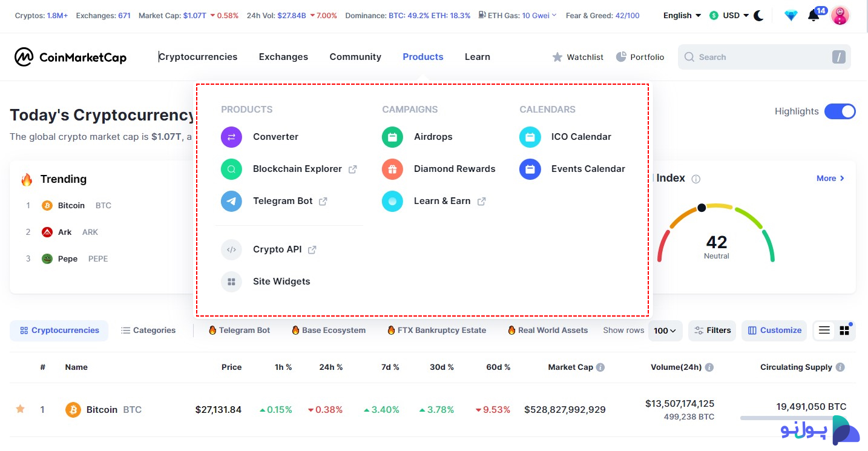868x451 pixels.
Task: Click the Bitcoin logo in table row
Action: click(x=73, y=410)
